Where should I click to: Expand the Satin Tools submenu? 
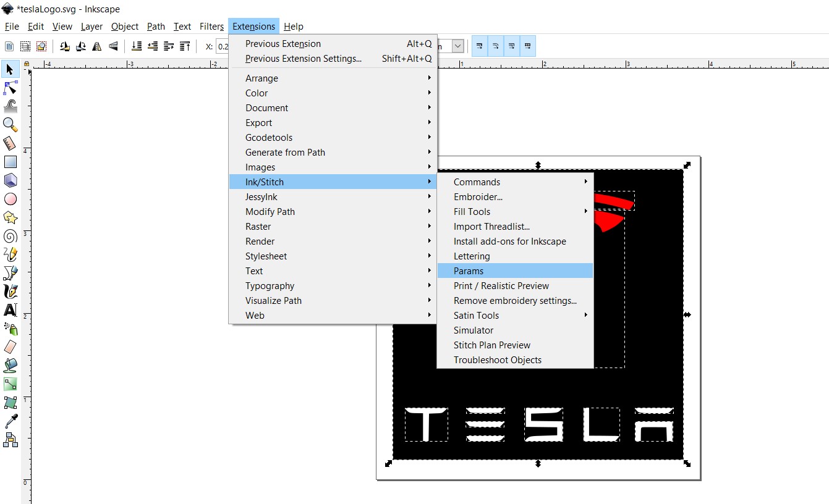click(x=515, y=316)
